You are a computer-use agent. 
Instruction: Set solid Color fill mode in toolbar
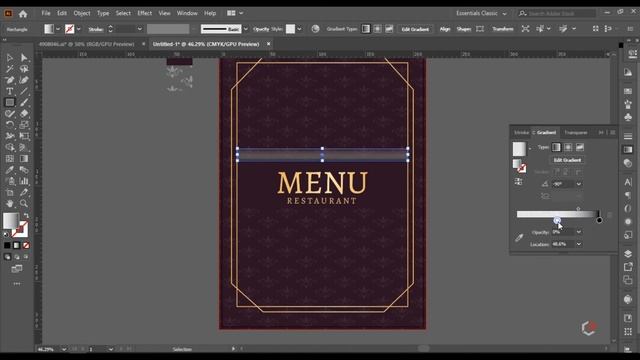pyautogui.click(x=7, y=245)
